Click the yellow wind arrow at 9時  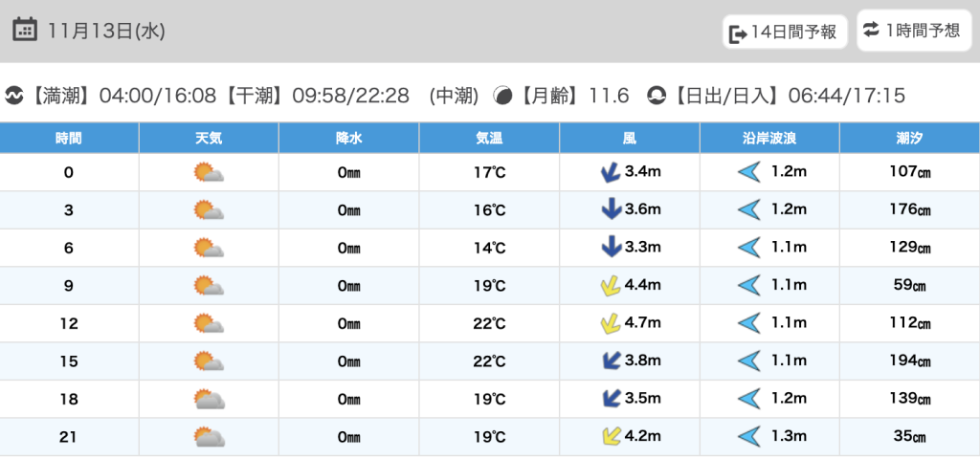[607, 286]
